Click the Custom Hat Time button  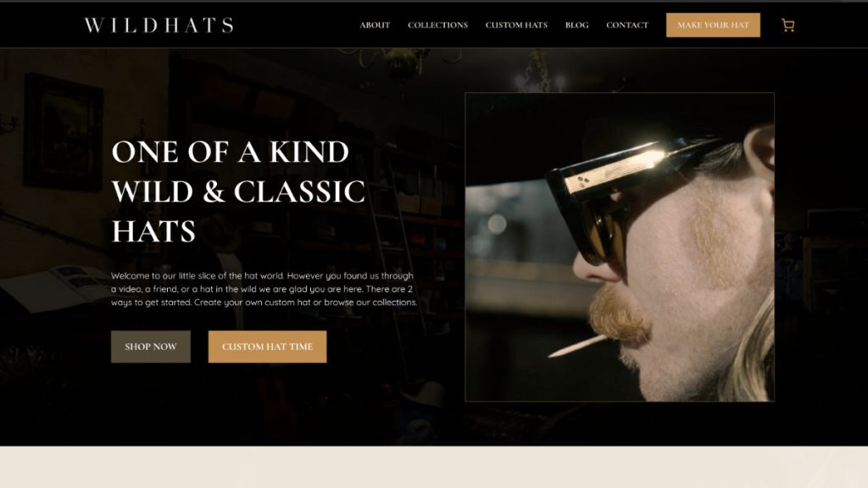[267, 347]
